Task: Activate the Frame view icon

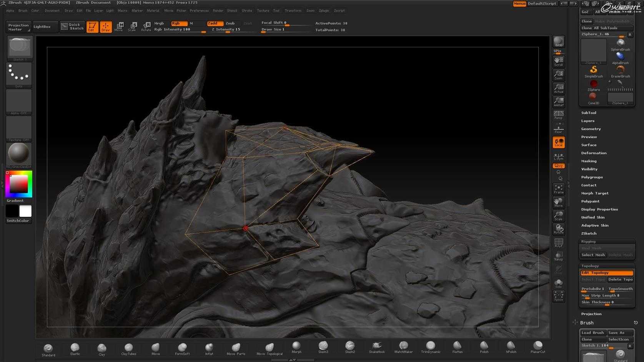Action: pyautogui.click(x=558, y=189)
